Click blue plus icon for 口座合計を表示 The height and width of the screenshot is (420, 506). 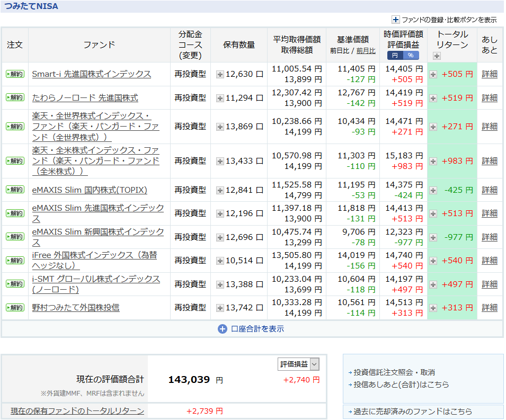[223, 329]
